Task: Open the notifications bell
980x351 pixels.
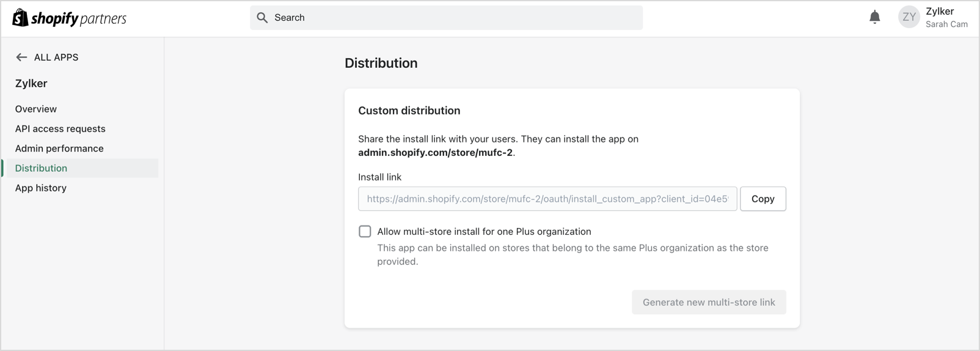Action: (x=875, y=17)
